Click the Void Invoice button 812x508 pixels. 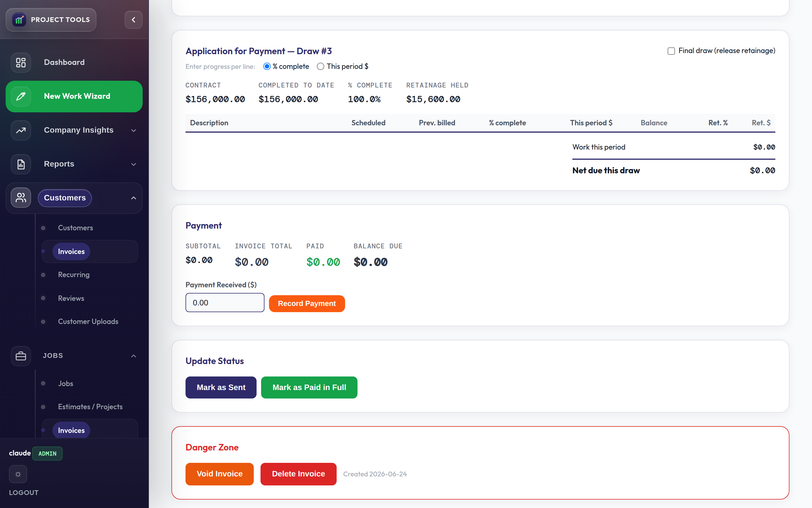pyautogui.click(x=219, y=474)
